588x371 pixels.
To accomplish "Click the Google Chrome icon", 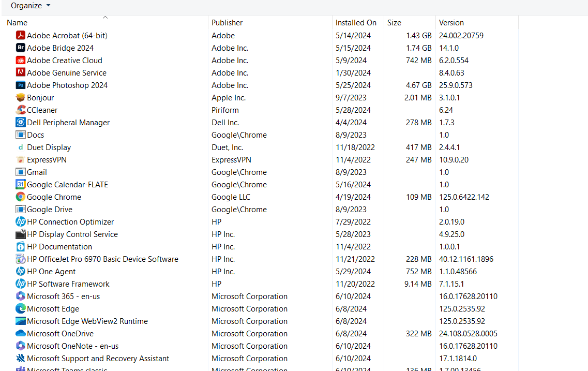I will point(20,197).
